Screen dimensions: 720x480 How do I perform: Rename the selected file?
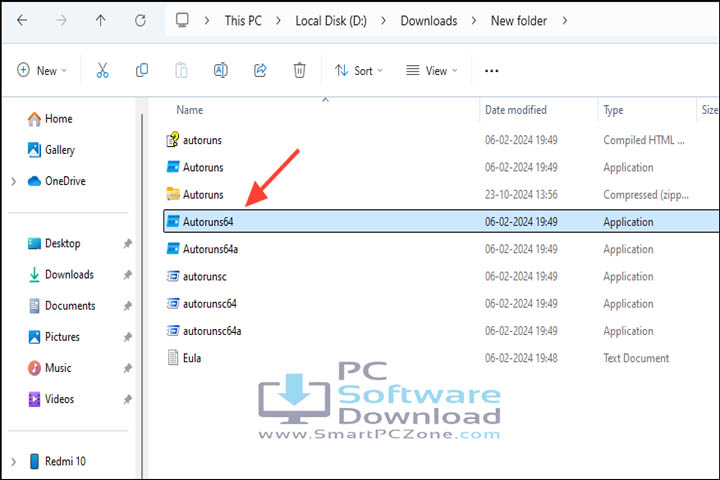click(221, 70)
